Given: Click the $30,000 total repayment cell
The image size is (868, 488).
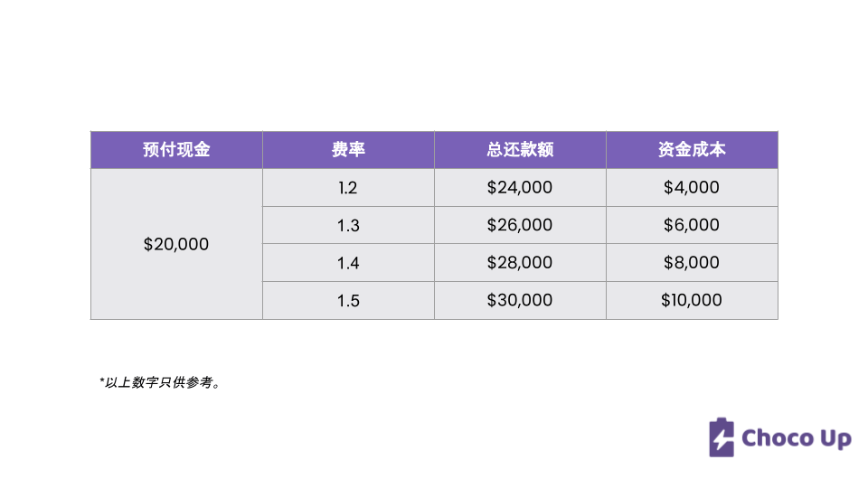Looking at the screenshot, I should pyautogui.click(x=520, y=300).
